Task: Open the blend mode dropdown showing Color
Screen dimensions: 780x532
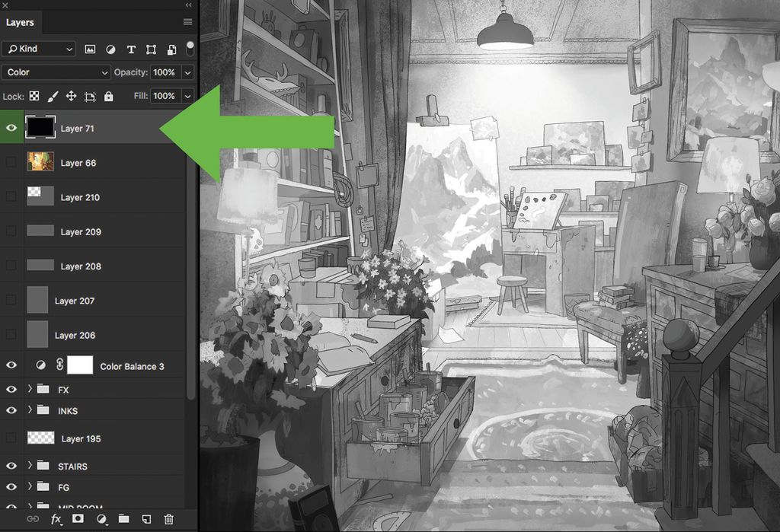Action: pos(56,72)
